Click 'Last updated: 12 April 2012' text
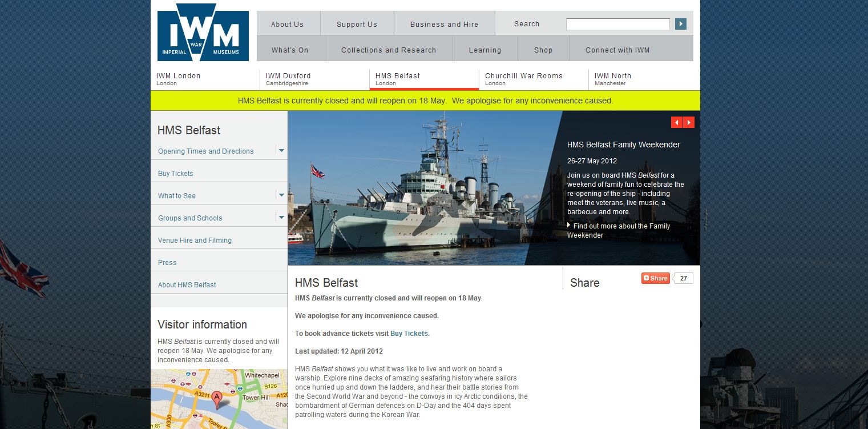 tap(339, 351)
